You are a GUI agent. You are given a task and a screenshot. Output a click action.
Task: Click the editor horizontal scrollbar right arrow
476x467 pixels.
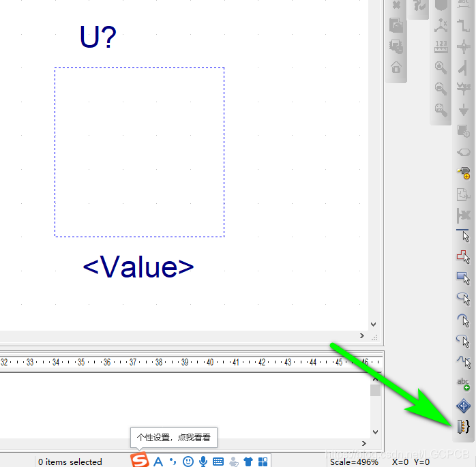362,335
